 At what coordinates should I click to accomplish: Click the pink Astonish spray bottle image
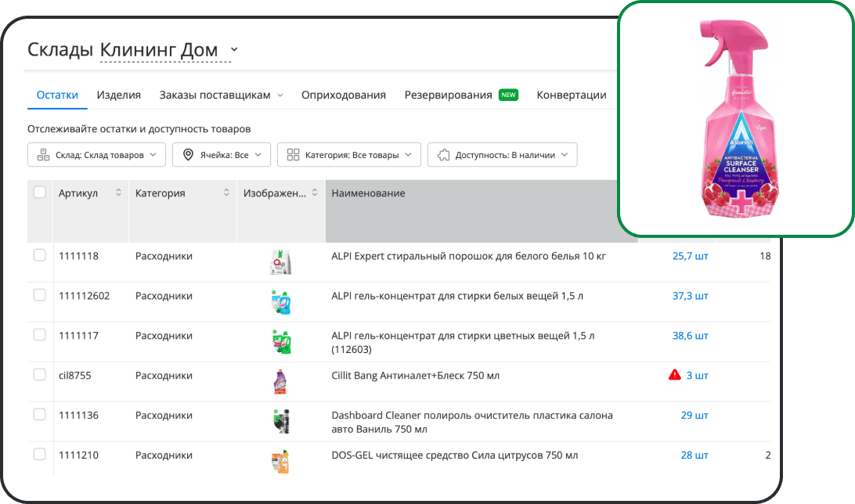click(x=734, y=120)
